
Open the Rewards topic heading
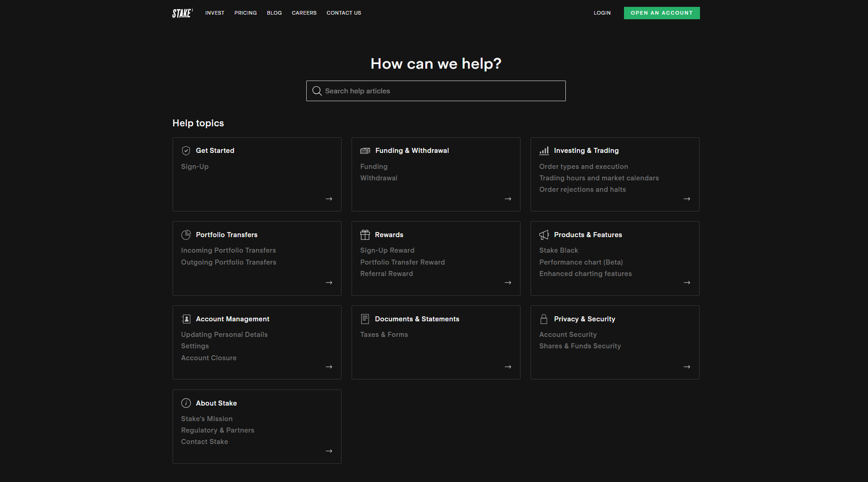coord(389,235)
